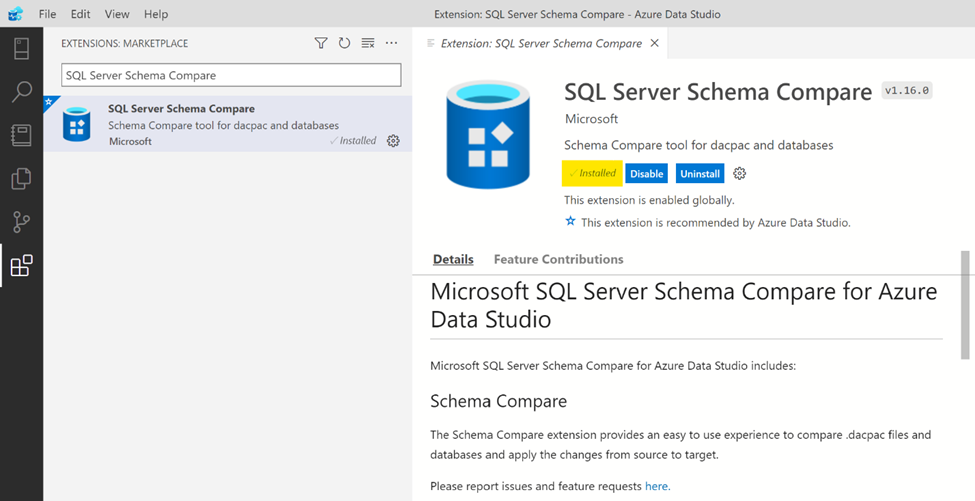The image size is (975, 501).
Task: Click the Uninstall button
Action: tap(699, 173)
